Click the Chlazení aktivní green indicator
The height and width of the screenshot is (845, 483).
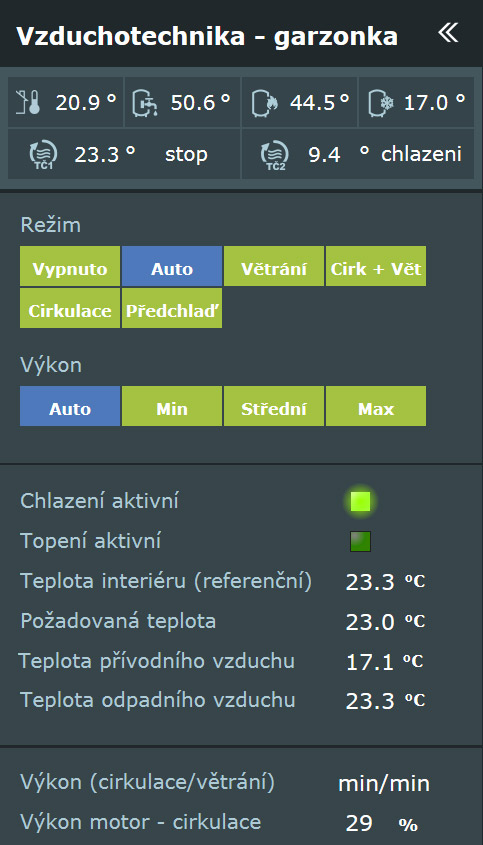(360, 501)
